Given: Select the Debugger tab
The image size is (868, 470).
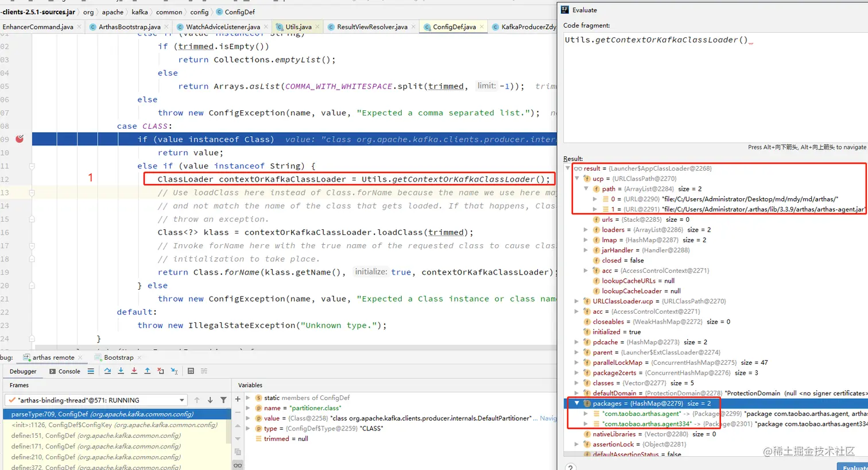Looking at the screenshot, I should (23, 371).
